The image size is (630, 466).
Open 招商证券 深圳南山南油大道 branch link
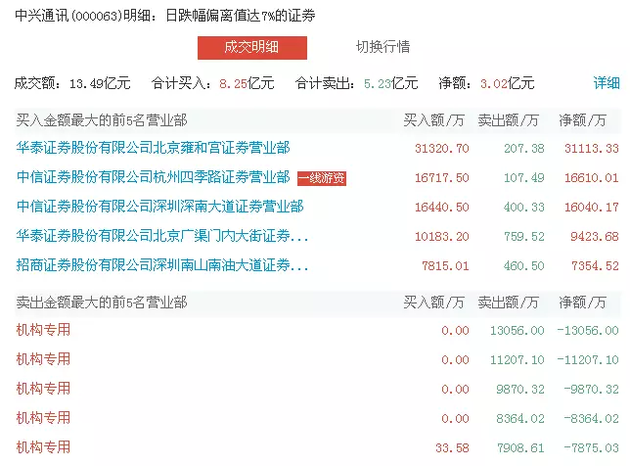point(162,266)
